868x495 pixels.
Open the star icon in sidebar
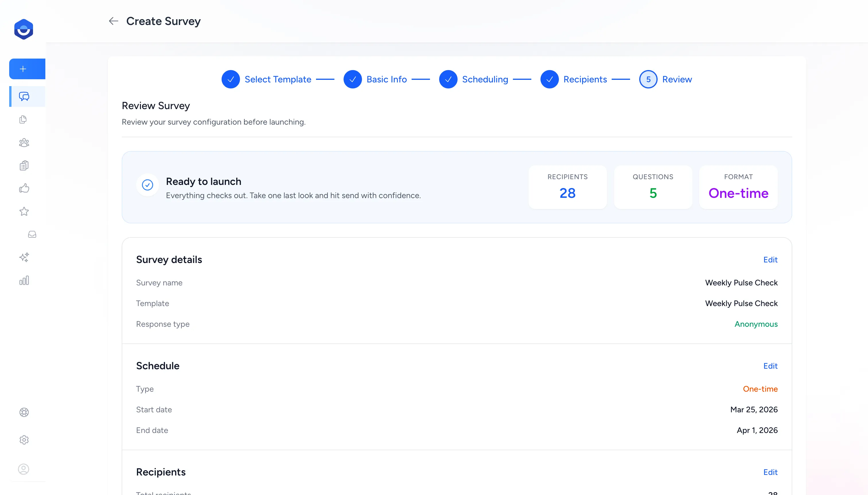(24, 211)
